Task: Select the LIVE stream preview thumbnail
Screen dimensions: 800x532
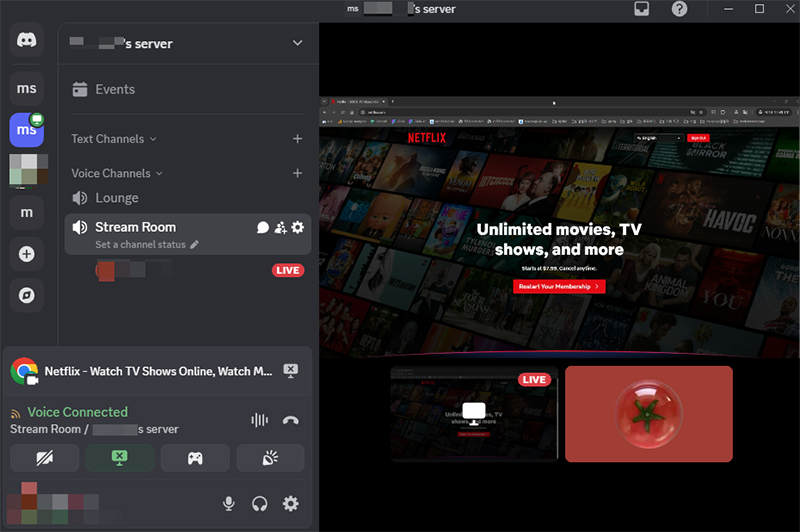Action: (474, 414)
